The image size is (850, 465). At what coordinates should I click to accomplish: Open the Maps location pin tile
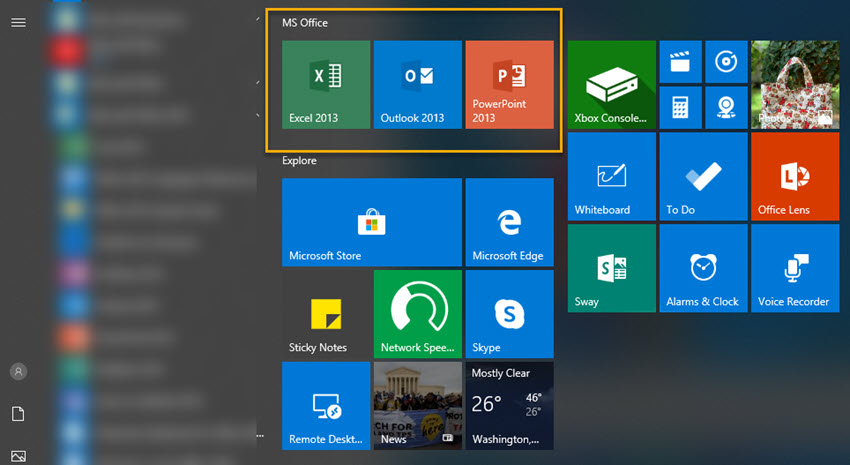pyautogui.click(x=726, y=107)
